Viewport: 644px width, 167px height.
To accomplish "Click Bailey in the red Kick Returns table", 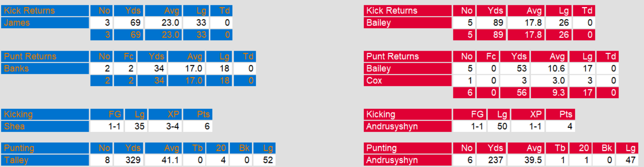I will pos(378,23).
